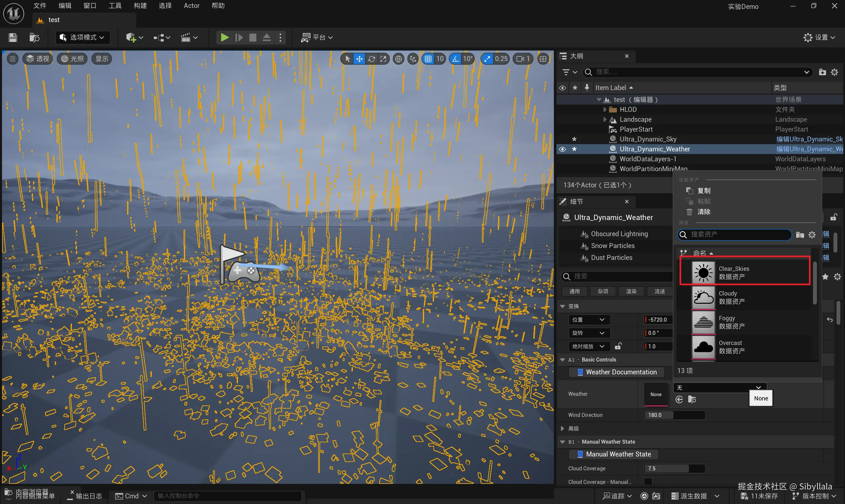
Task: Select the translate move gizmo tool
Action: (359, 59)
